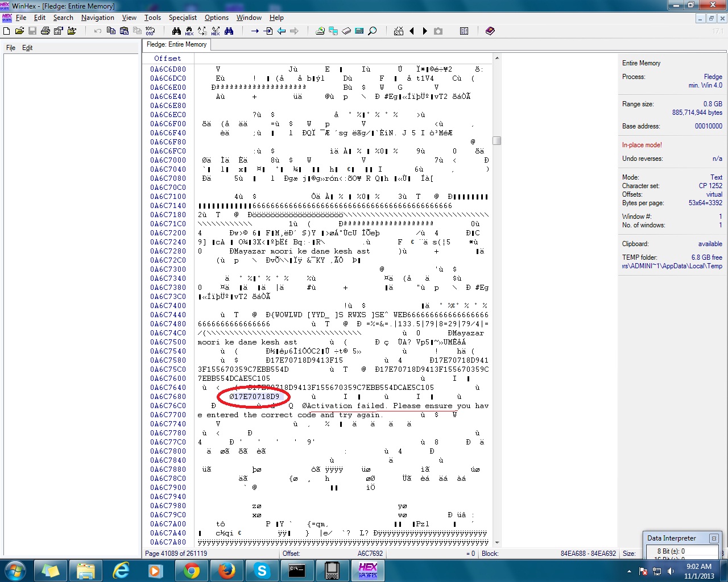Open the left panel's Edit menu

click(x=27, y=48)
